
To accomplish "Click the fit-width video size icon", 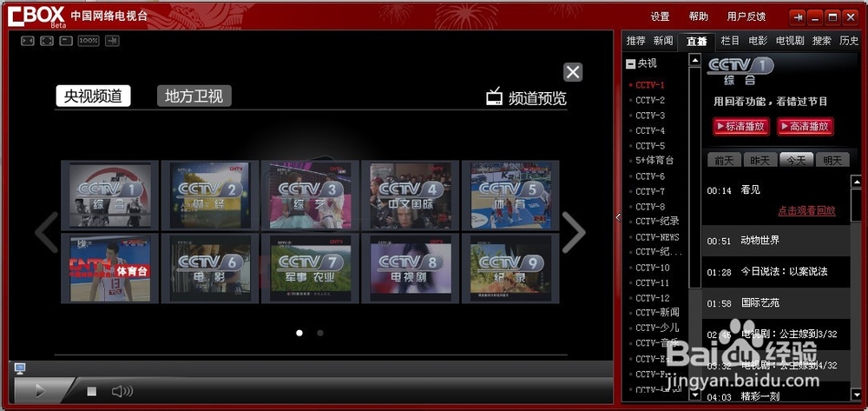I will [x=28, y=41].
